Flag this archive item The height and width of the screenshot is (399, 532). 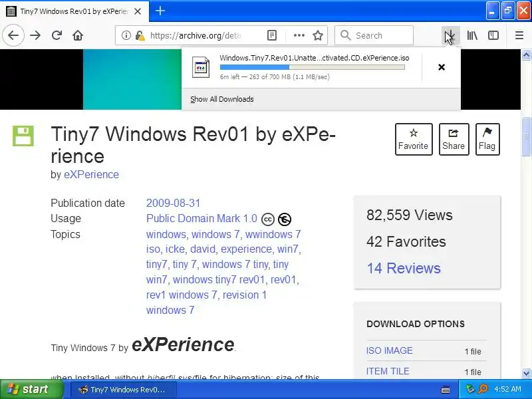pos(487,140)
